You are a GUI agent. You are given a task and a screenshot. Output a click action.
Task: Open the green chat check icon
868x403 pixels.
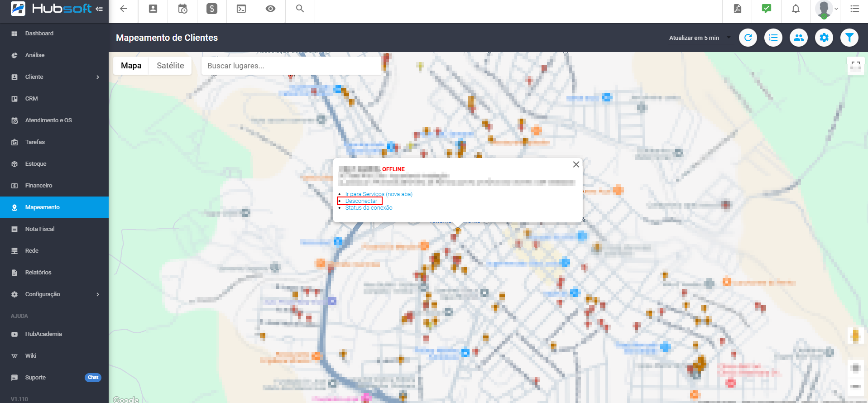click(x=767, y=9)
